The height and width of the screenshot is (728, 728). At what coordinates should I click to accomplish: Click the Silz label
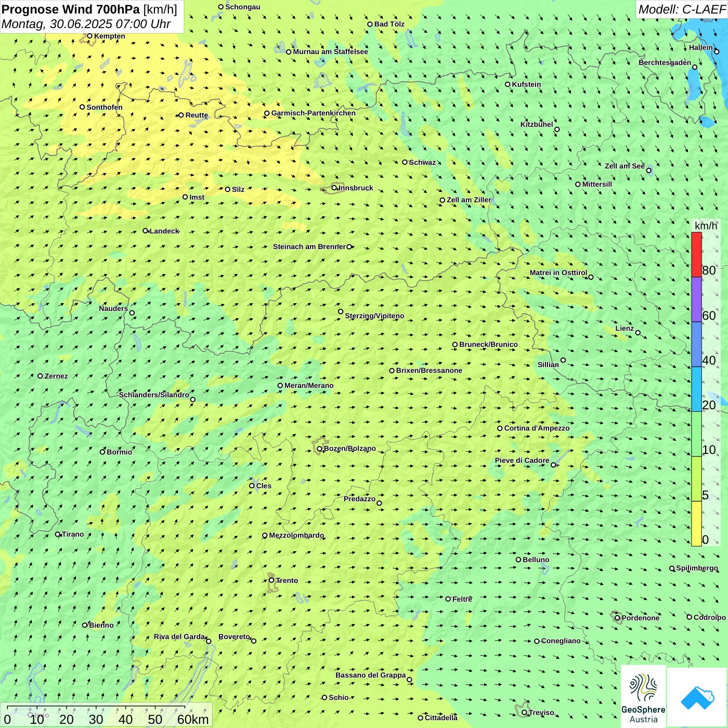[238, 189]
